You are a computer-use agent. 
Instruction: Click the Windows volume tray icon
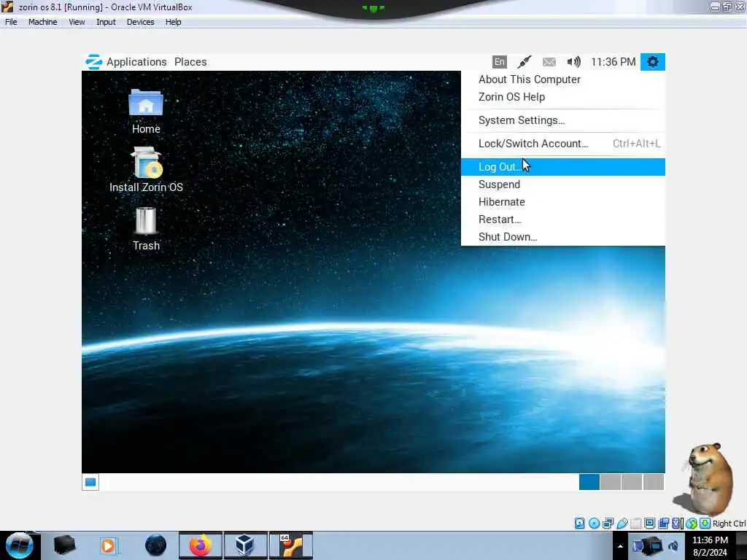[673, 545]
